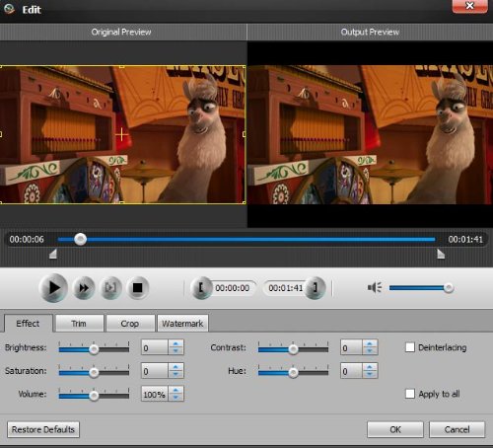Image resolution: width=493 pixels, height=448 pixels.
Task: Click the Contrast value field
Action: pos(352,347)
